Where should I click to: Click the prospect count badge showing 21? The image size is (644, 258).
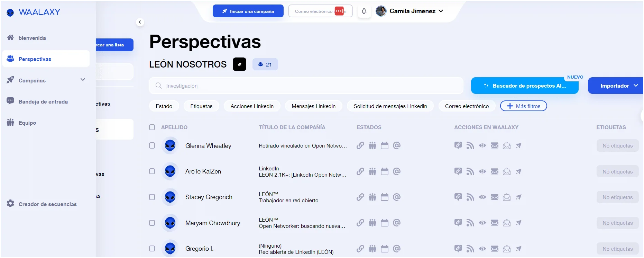coord(265,64)
